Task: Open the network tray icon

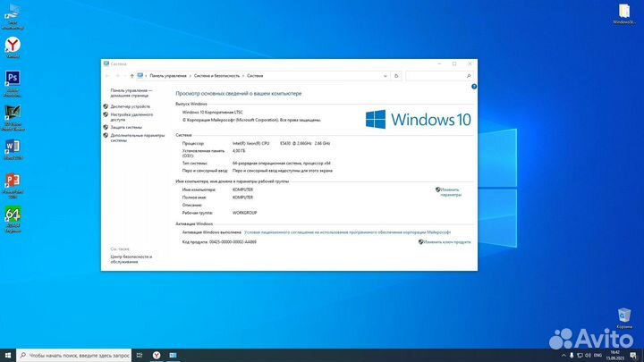Action: click(580, 356)
